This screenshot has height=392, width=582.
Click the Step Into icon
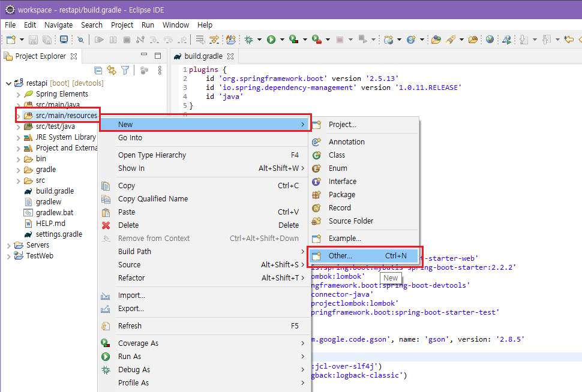tap(154, 40)
